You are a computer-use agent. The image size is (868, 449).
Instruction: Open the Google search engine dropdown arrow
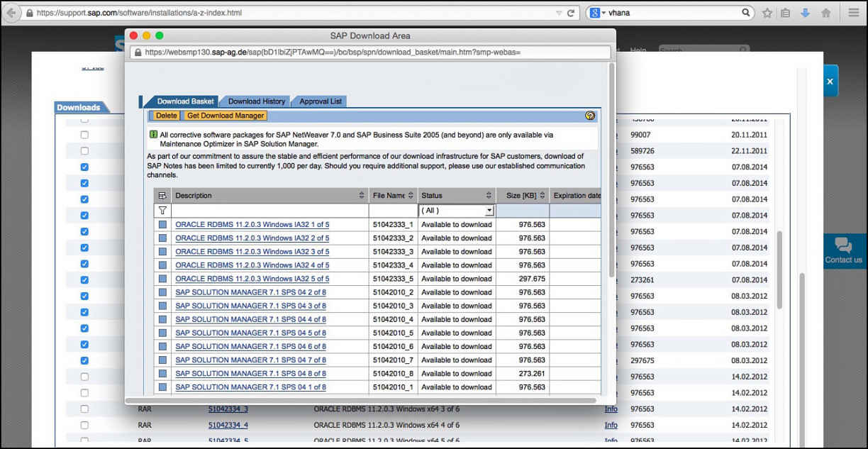[x=603, y=13]
